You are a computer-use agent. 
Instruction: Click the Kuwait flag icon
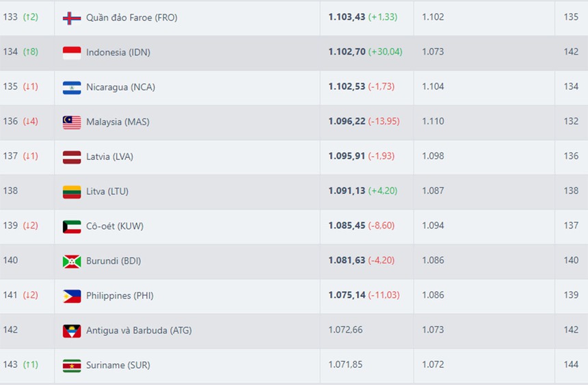coord(72,226)
